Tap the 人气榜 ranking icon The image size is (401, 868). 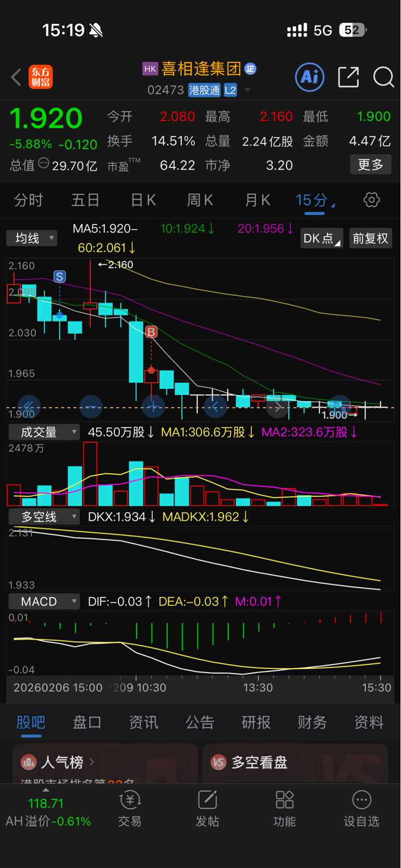(28, 762)
